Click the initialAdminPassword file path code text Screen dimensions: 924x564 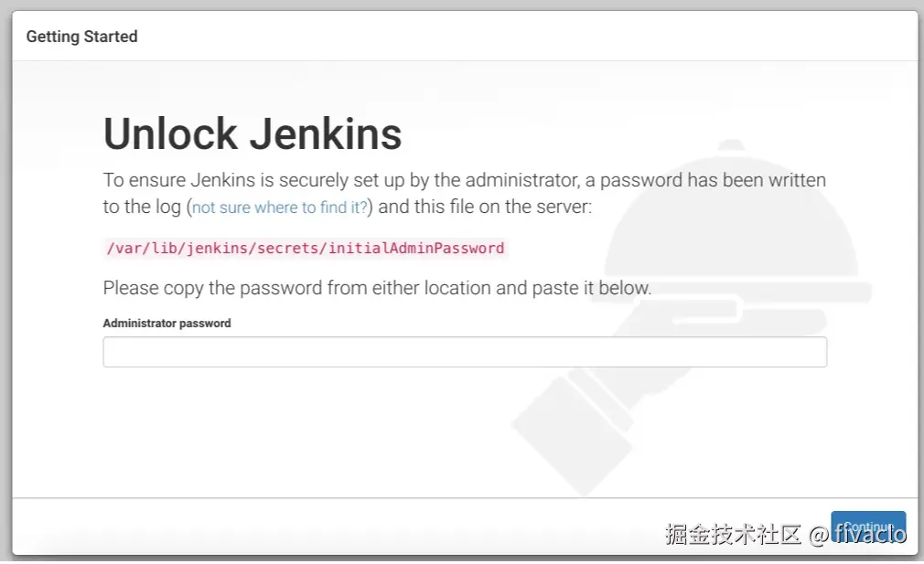coord(305,248)
